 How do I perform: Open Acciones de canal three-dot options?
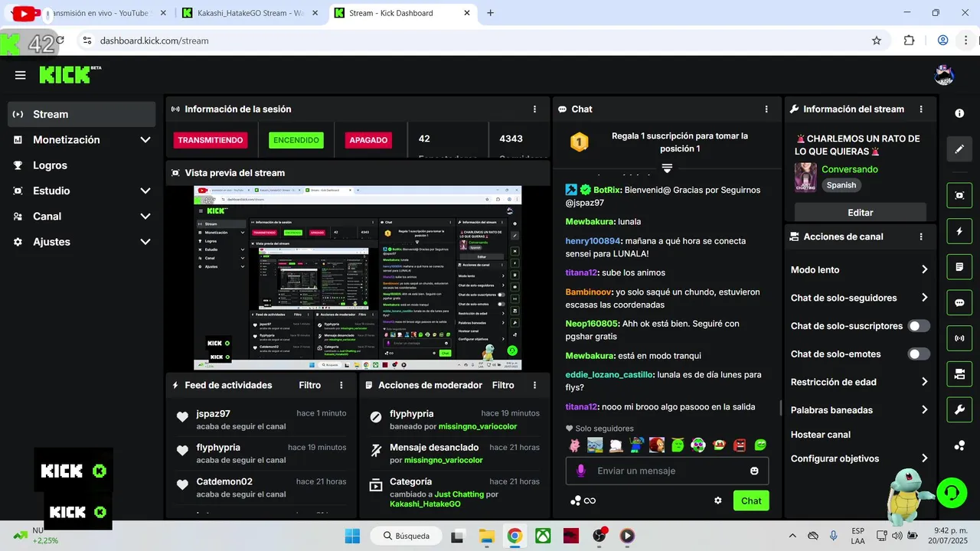pos(921,237)
